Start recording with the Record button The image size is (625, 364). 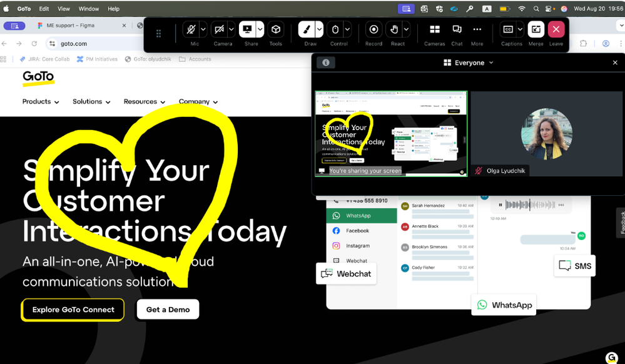[373, 29]
